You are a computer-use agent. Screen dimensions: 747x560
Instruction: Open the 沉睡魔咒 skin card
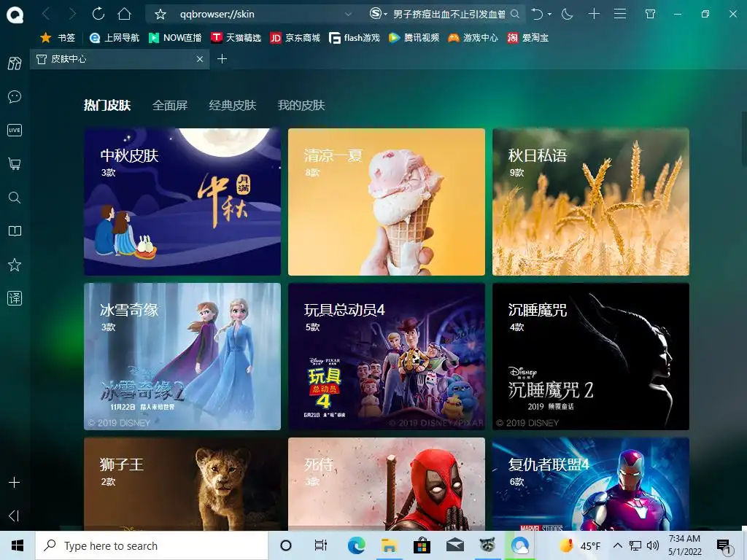click(591, 357)
